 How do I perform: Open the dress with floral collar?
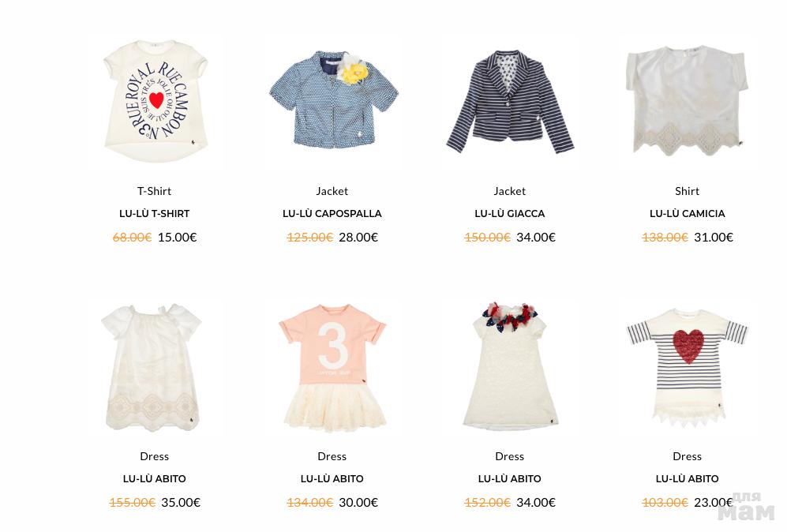[x=510, y=366]
